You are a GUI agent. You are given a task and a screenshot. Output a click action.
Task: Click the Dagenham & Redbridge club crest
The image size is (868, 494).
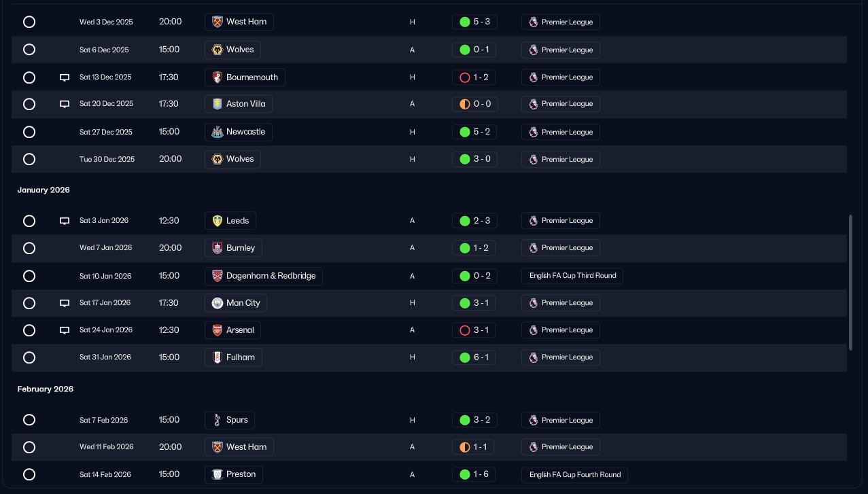217,276
